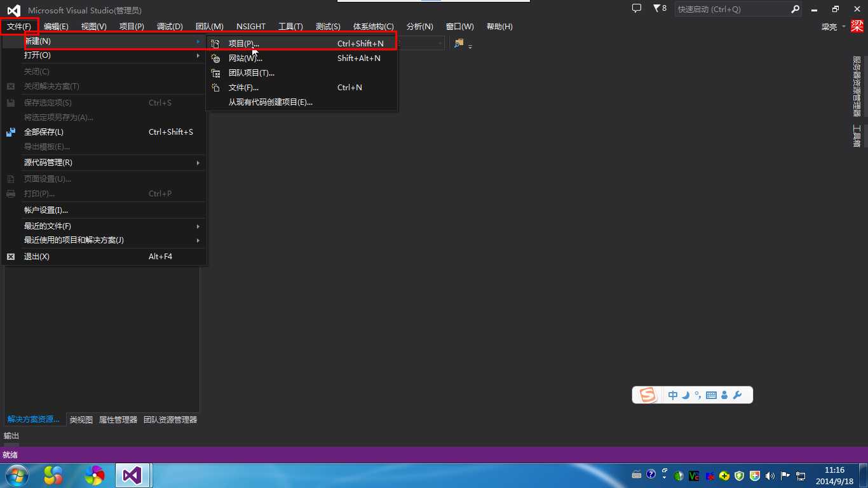Open the IME soft keyboard icon

pyautogui.click(x=711, y=395)
